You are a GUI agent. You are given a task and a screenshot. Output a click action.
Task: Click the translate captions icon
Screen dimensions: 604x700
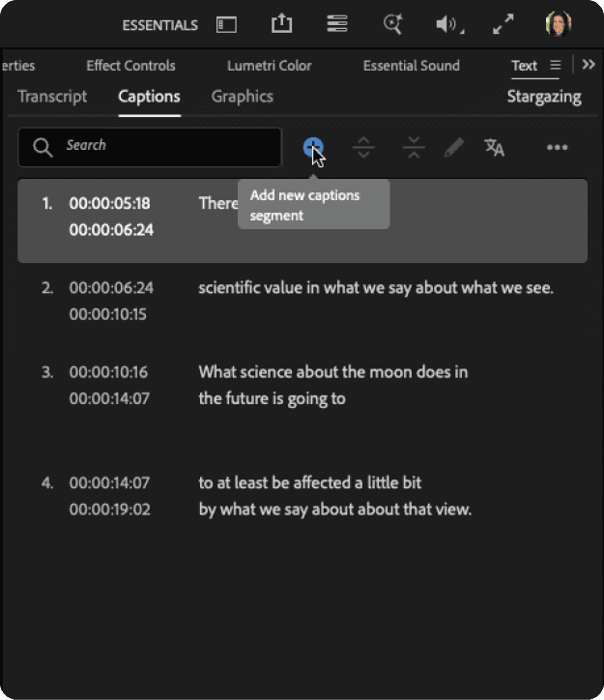(x=494, y=147)
